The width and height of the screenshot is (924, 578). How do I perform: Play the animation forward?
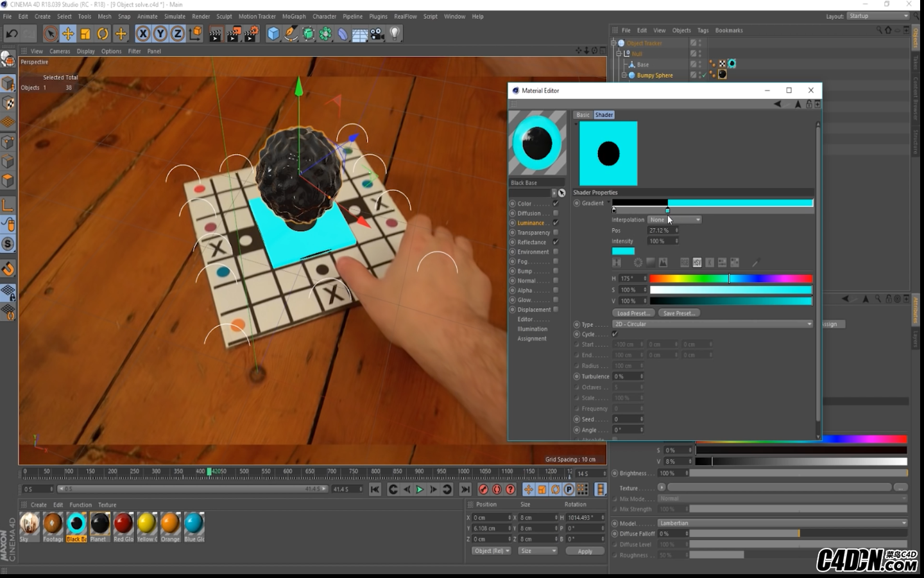(420, 489)
